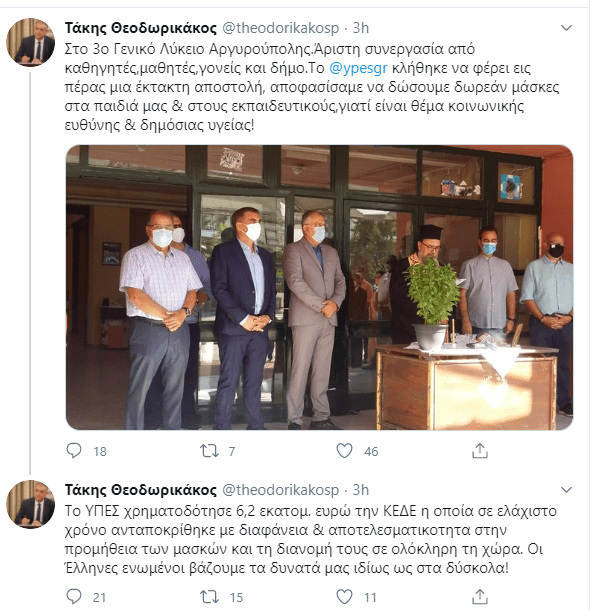Image resolution: width=596 pixels, height=610 pixels.
Task: Open profile avatar of the first tweet
Action: (30, 42)
